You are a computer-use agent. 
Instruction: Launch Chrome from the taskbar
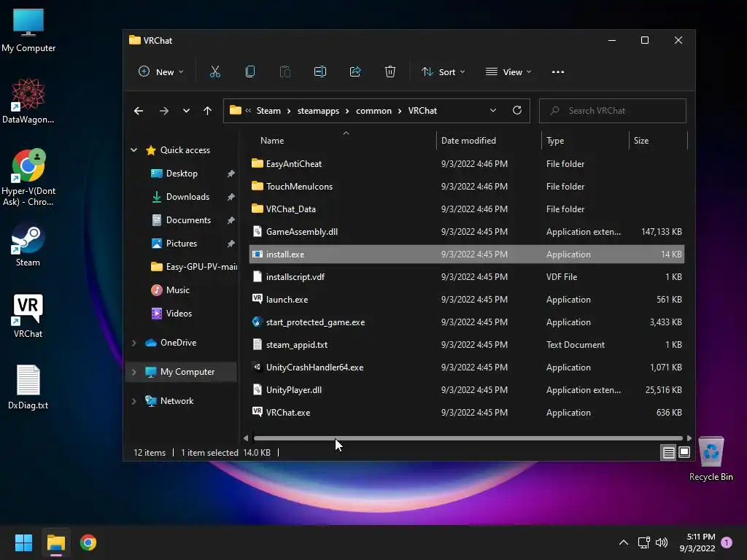click(88, 542)
